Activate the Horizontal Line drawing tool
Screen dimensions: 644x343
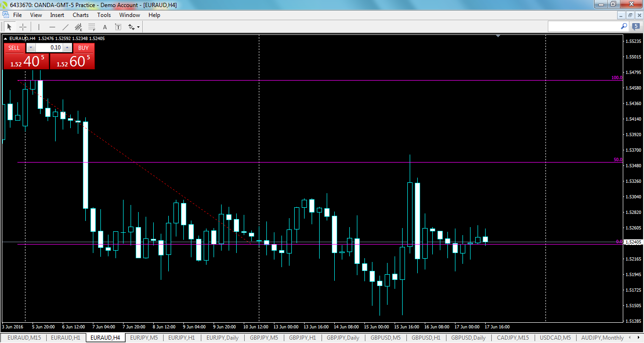tap(52, 27)
